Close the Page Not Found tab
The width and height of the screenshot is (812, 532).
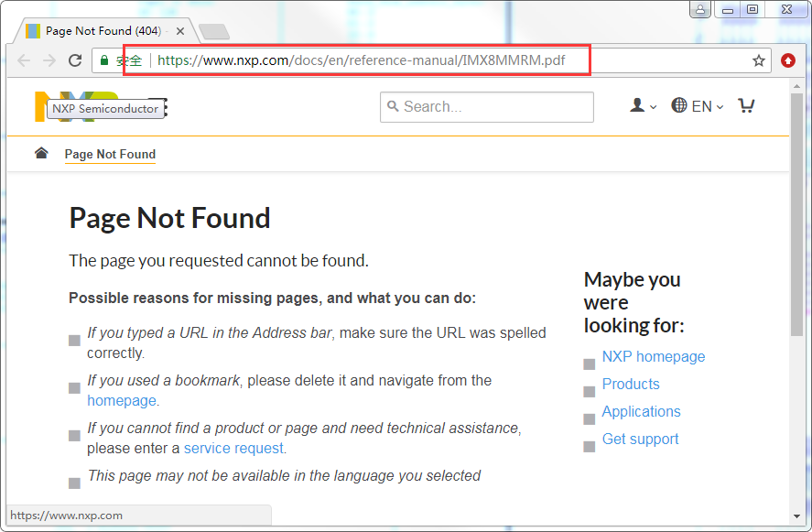[180, 31]
